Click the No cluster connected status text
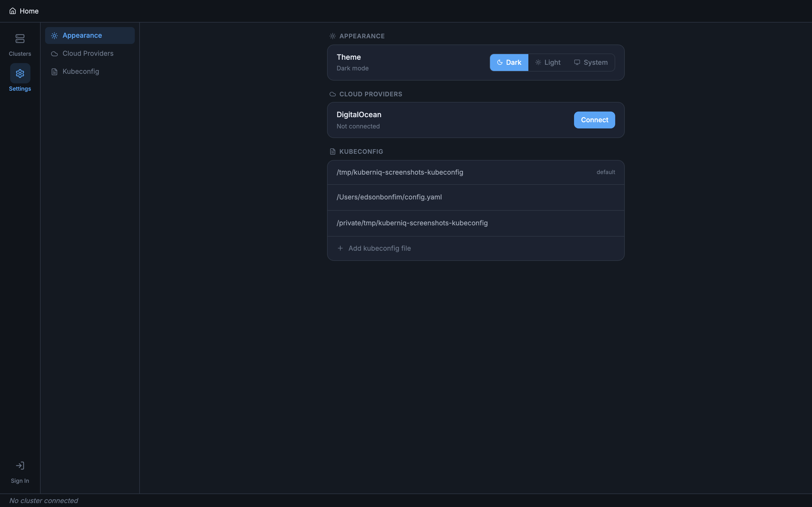 click(x=44, y=500)
